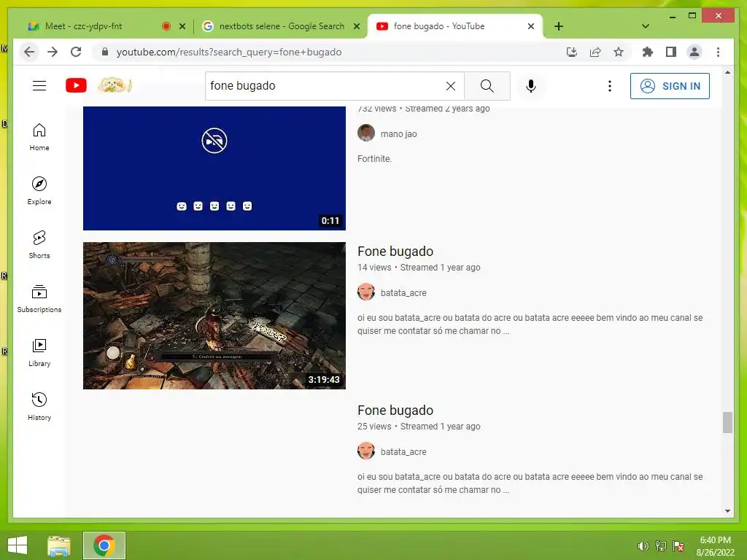Clear the search box text
Viewport: 747px width, 560px height.
451,86
